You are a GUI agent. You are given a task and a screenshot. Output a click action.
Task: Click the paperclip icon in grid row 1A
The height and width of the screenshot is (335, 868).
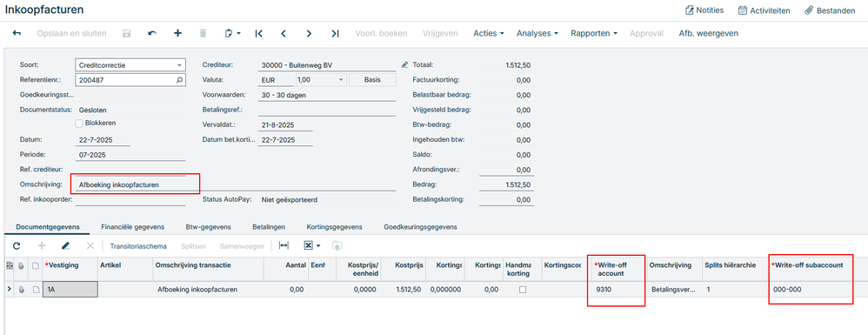tap(22, 290)
